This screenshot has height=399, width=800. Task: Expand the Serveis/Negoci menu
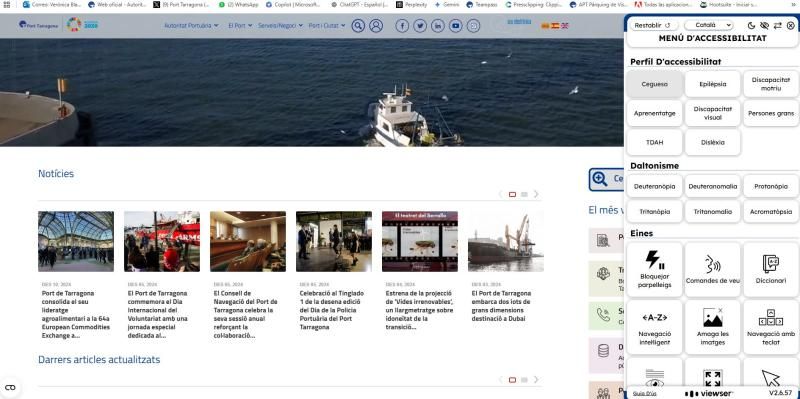click(280, 25)
